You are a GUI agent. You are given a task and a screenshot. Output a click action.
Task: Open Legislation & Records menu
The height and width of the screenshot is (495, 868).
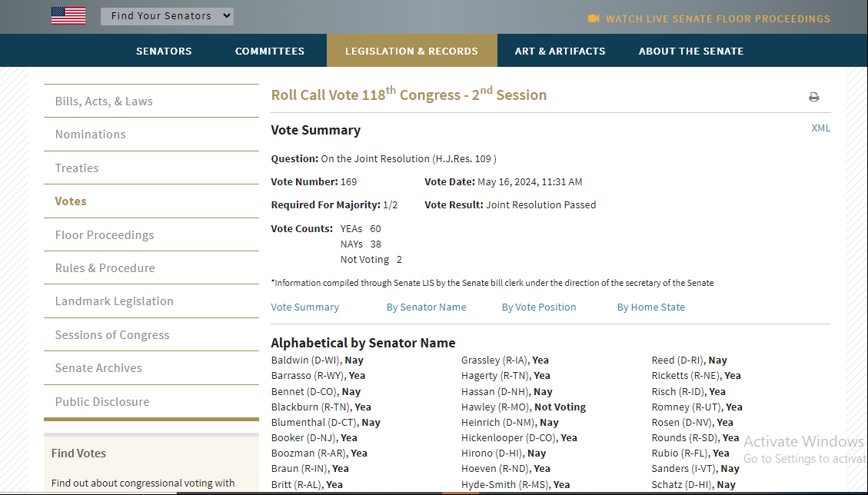(412, 51)
